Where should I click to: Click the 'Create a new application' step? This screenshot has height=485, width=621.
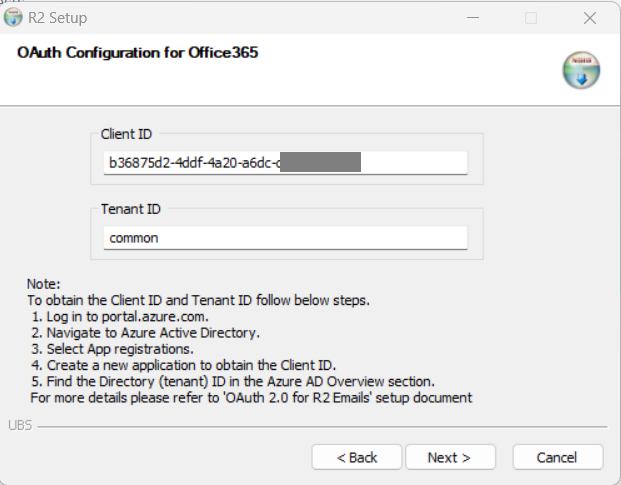tap(183, 365)
